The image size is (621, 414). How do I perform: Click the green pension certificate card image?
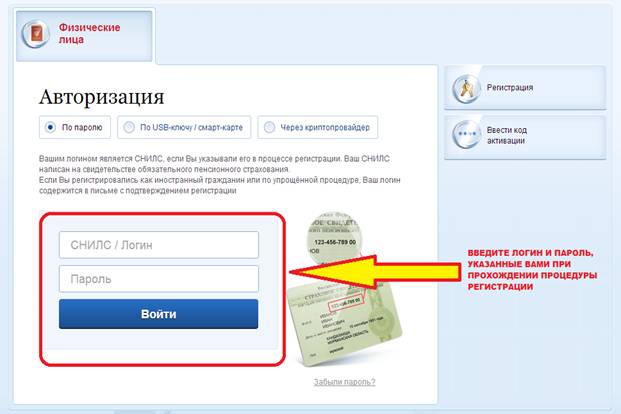pos(344,321)
